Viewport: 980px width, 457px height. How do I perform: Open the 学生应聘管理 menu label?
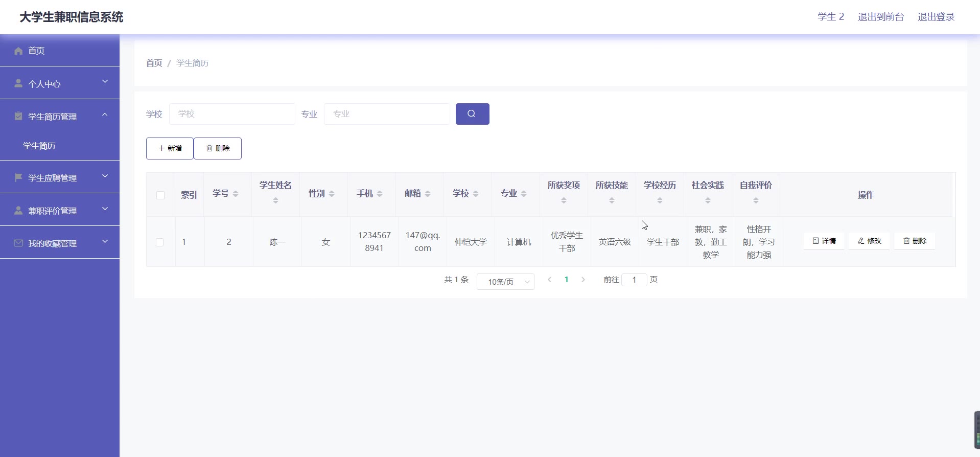tap(53, 178)
